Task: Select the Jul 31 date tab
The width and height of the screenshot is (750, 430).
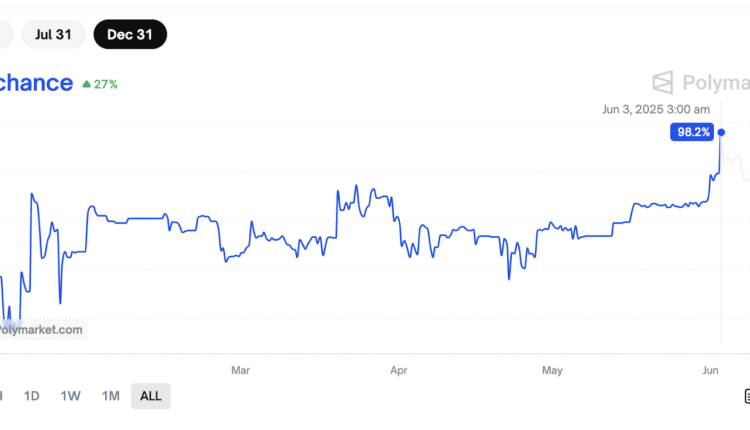Action: [53, 34]
